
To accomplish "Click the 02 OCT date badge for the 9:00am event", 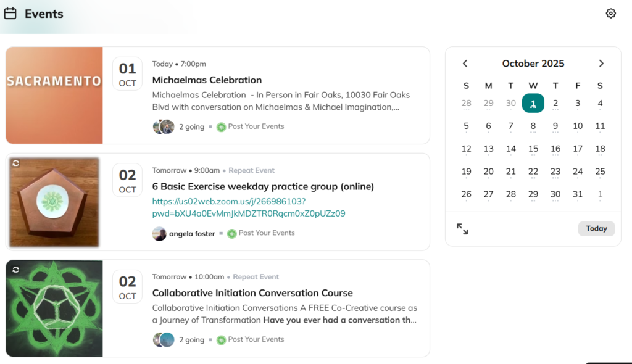I will [127, 180].
